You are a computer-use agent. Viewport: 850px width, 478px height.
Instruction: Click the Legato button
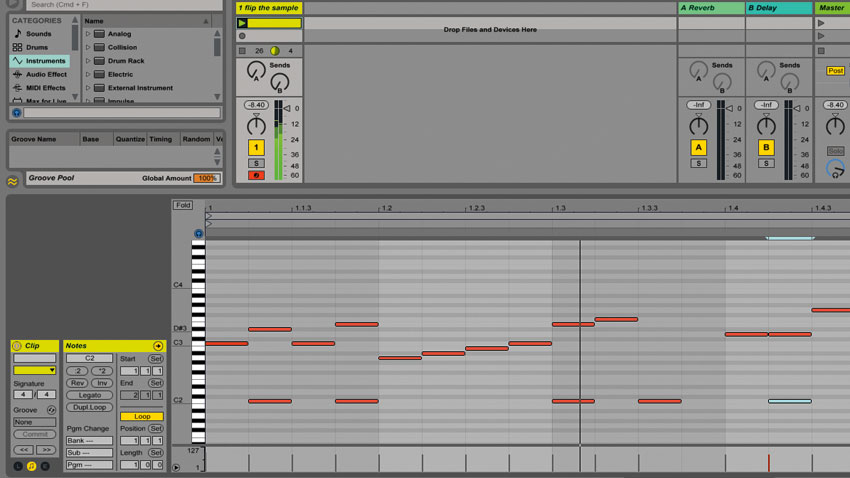point(89,395)
